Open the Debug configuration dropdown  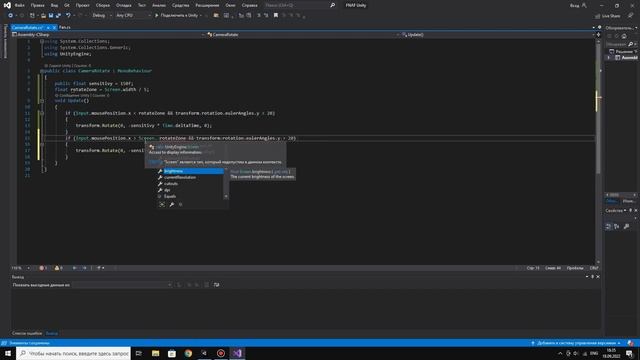point(102,16)
